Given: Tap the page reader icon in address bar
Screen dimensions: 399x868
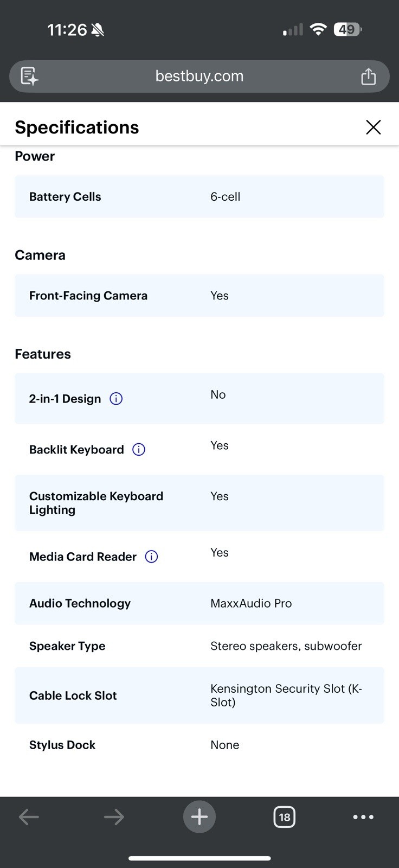Looking at the screenshot, I should coord(29,76).
